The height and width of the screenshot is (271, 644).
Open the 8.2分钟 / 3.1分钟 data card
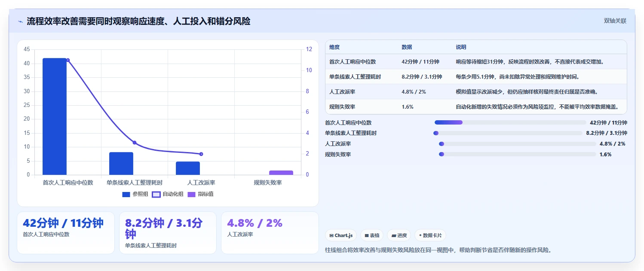[168, 233]
